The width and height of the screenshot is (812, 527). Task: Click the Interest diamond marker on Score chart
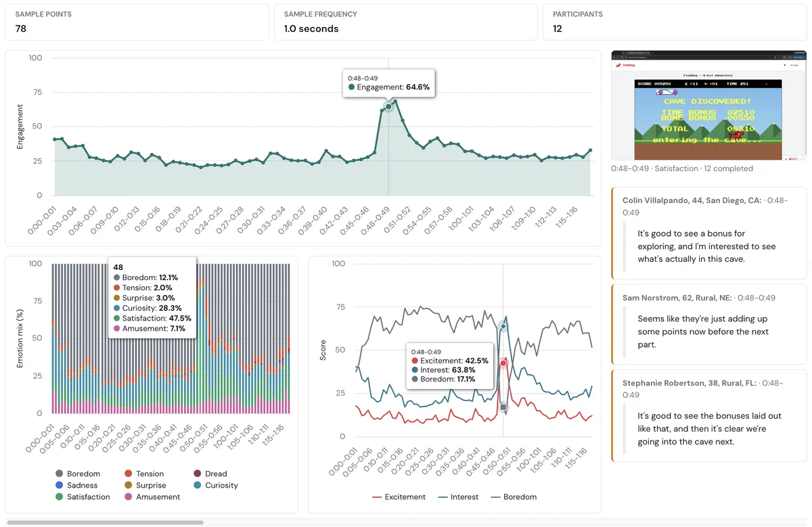point(503,327)
